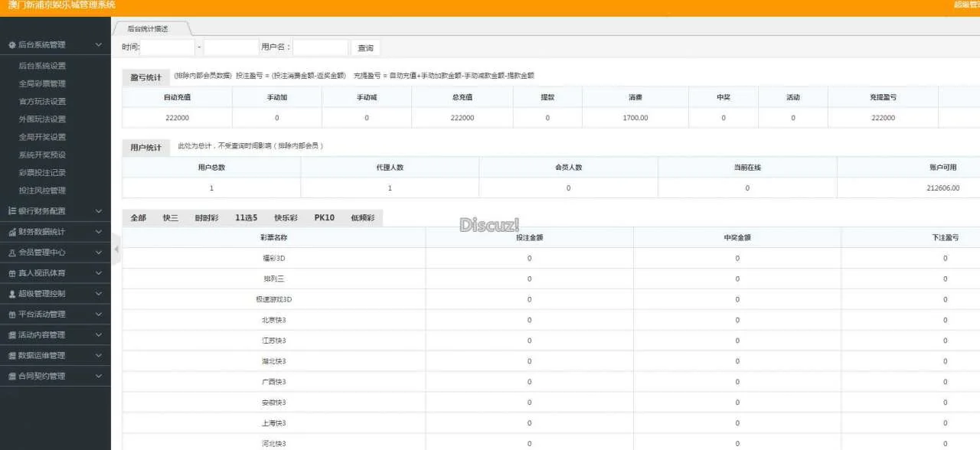Expand the 合同契约管理 menu chevron
Screen dimensions: 980x450
(99, 377)
